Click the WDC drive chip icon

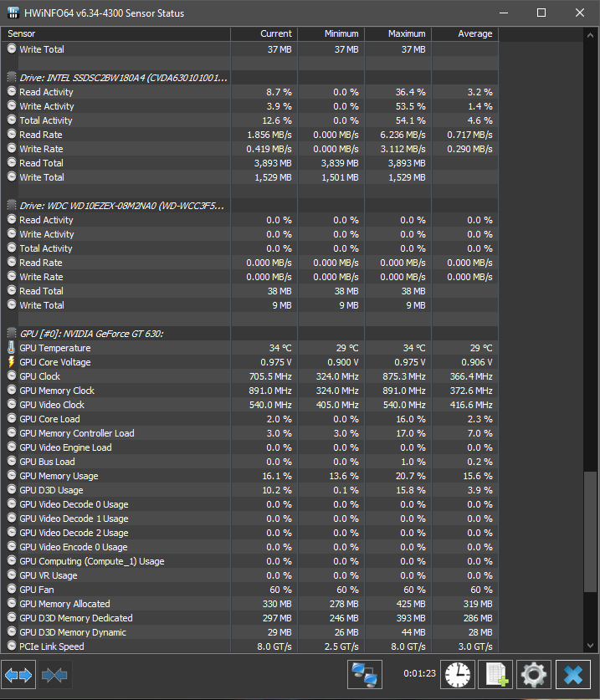point(12,206)
